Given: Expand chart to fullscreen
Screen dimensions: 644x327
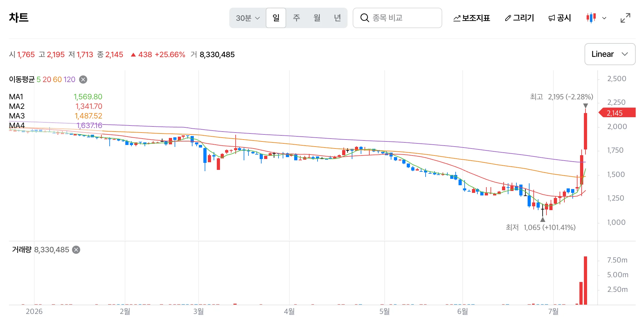Looking at the screenshot, I should (625, 18).
